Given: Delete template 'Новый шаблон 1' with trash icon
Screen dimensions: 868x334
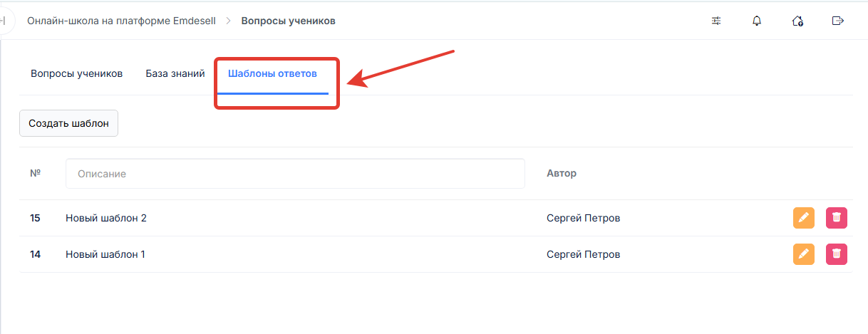Looking at the screenshot, I should click(837, 254).
